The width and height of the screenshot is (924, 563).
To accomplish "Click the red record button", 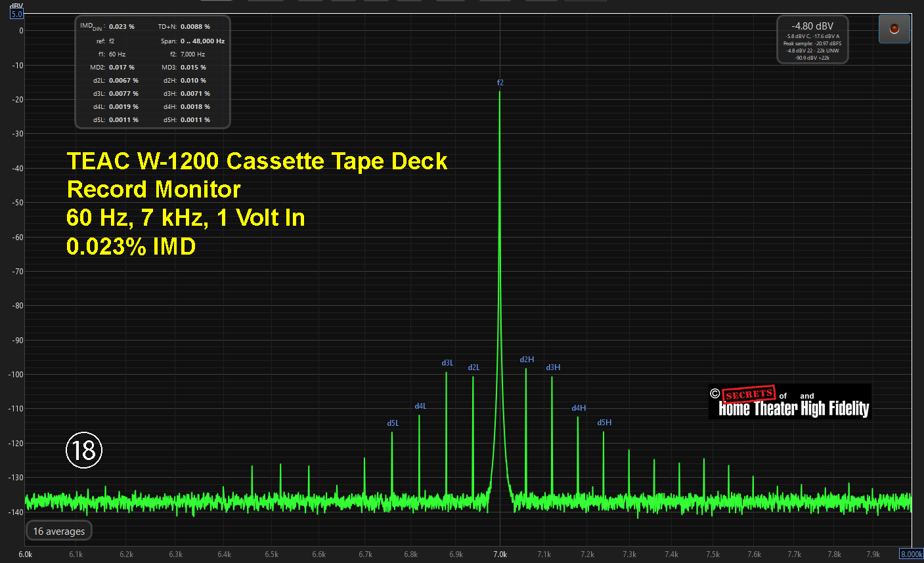I will [894, 29].
